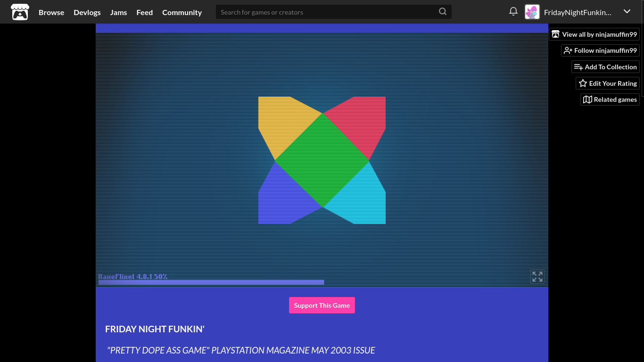Edit your rating
The height and width of the screenshot is (362, 644).
608,83
